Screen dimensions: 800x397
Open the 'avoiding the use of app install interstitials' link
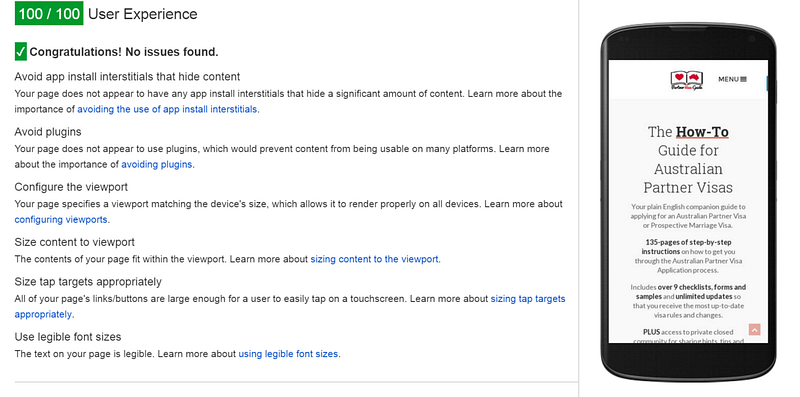pos(167,109)
